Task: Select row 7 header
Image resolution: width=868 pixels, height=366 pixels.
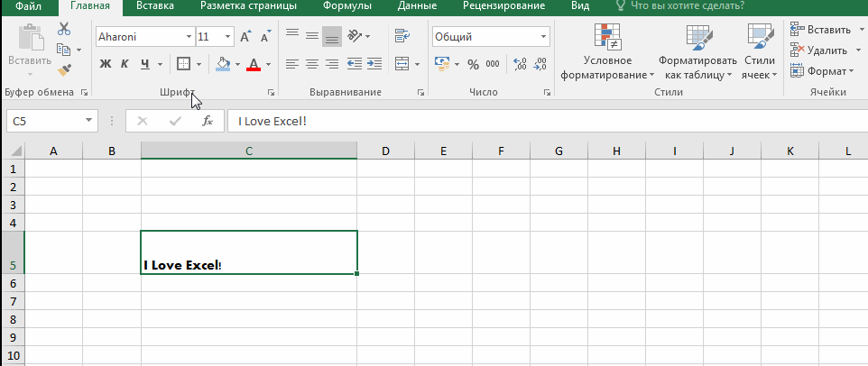Action: (x=14, y=301)
